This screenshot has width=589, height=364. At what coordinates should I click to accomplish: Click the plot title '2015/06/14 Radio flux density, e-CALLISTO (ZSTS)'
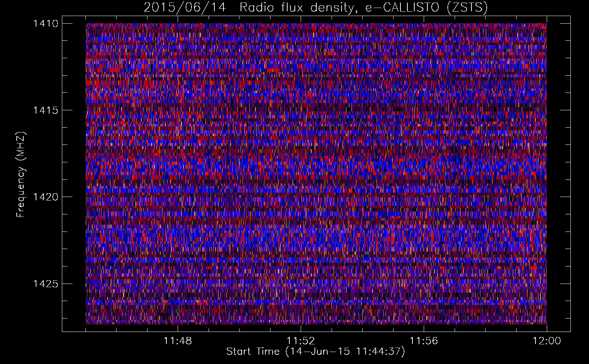[316, 8]
